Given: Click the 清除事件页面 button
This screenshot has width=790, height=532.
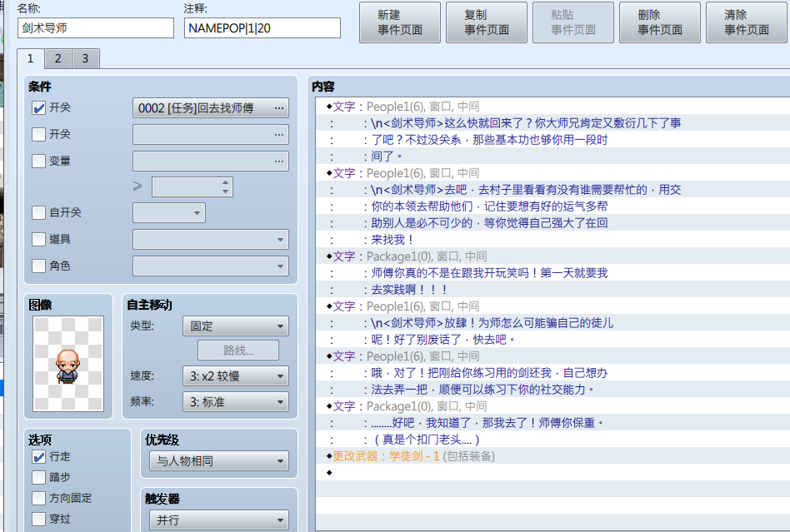Looking at the screenshot, I should coord(747,22).
